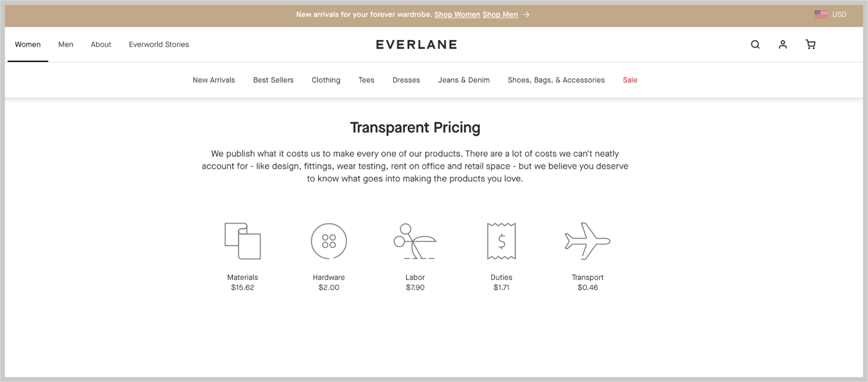Switch to the Men tab
The height and width of the screenshot is (382, 868).
pos(66,44)
